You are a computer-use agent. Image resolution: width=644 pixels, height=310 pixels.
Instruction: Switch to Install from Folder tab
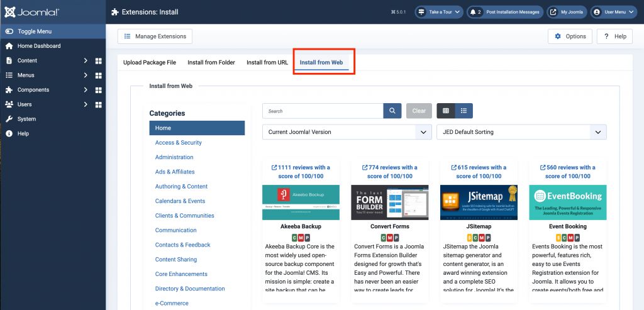point(211,62)
